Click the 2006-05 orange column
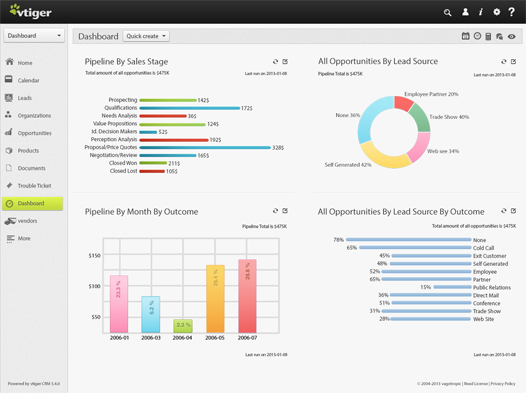Screen dimensions: 526x393 tap(215, 299)
